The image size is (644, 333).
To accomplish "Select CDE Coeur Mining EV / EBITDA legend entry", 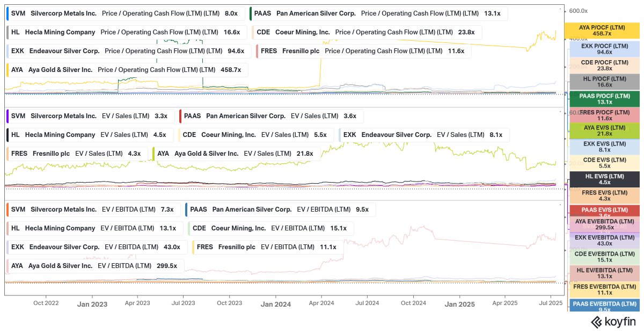I will pyautogui.click(x=270, y=228).
